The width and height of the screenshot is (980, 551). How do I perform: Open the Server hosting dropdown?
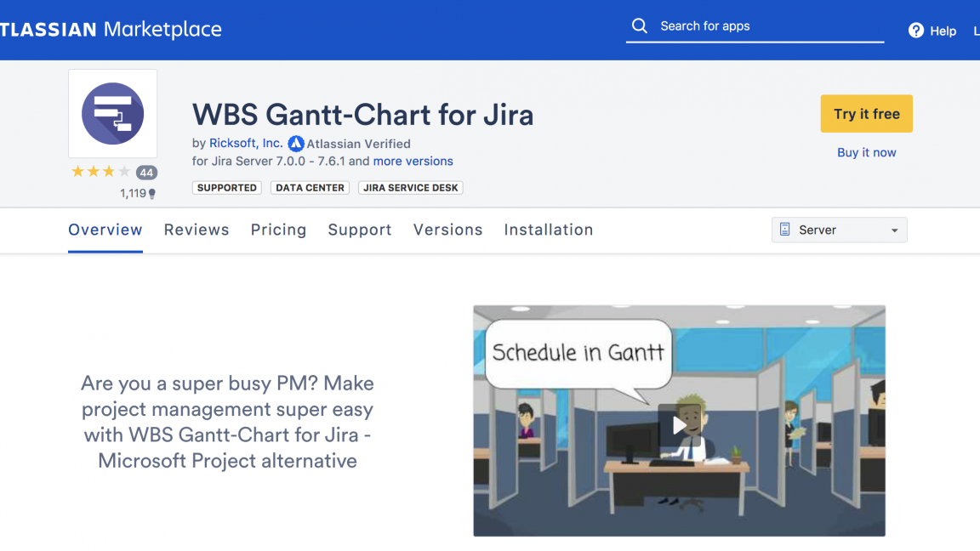[840, 230]
